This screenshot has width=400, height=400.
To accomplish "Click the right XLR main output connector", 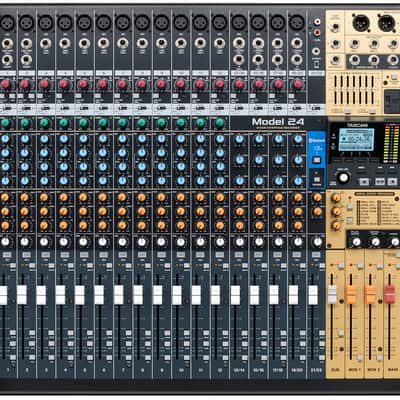I will coord(386,23).
